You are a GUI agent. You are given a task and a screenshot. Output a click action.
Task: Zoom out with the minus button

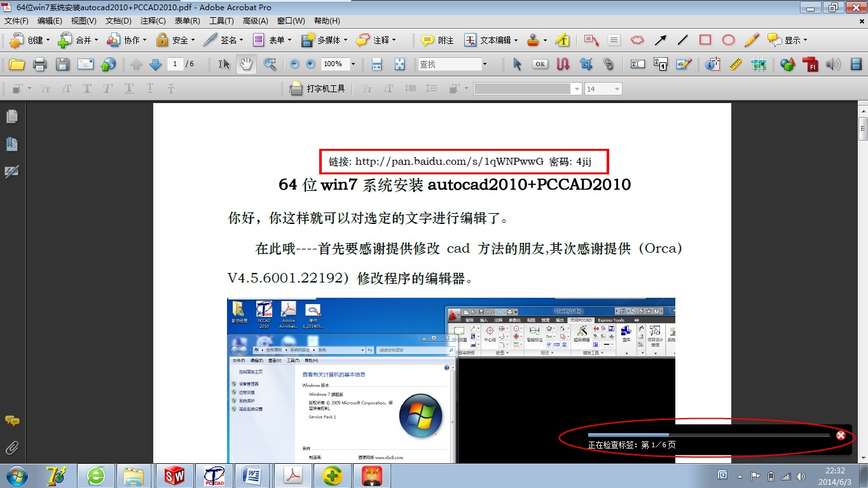coord(294,64)
